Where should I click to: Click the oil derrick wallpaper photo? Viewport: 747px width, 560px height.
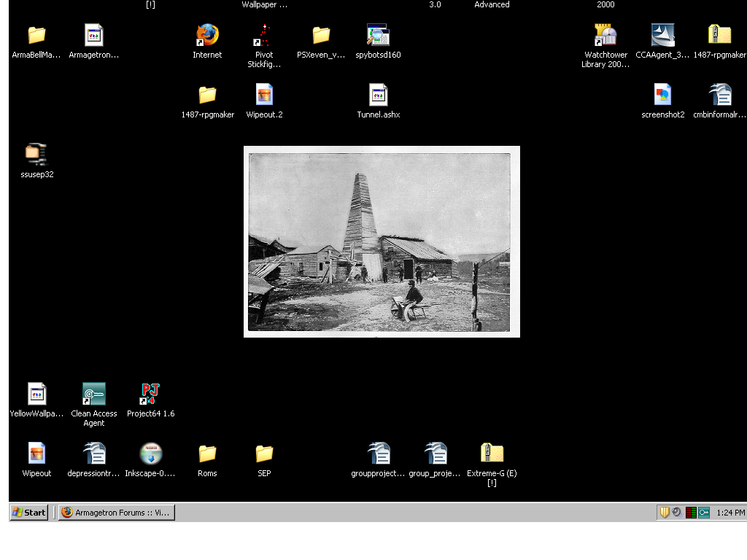[381, 241]
